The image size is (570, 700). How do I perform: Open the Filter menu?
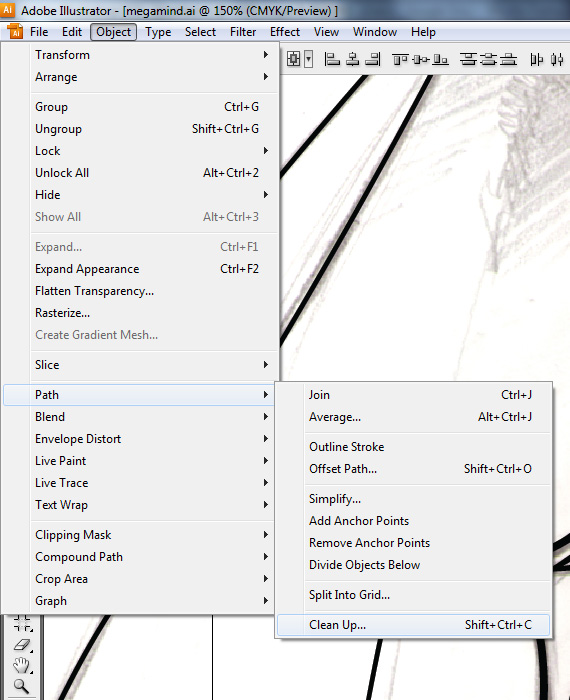coord(243,32)
